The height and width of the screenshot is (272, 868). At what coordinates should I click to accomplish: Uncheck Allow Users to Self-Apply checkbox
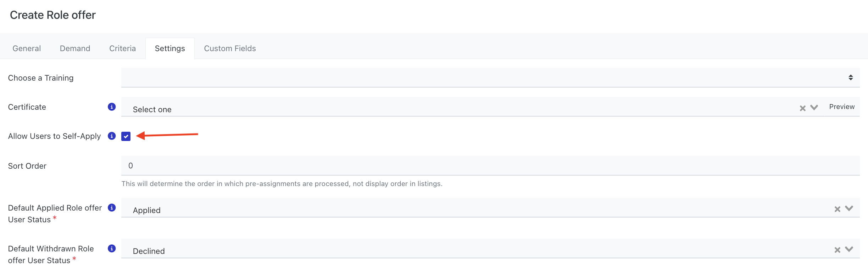(126, 136)
